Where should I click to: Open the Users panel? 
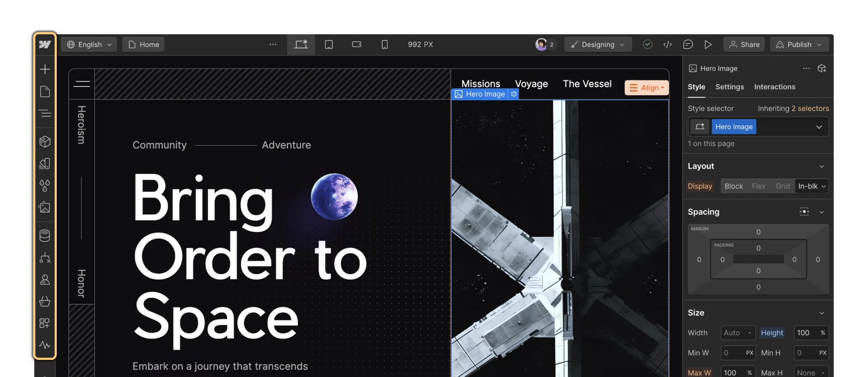click(45, 280)
